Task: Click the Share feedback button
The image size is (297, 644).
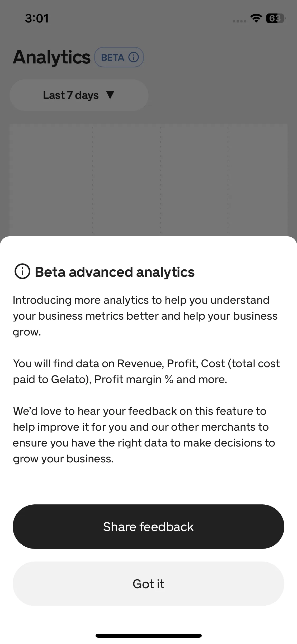Action: 148,527
